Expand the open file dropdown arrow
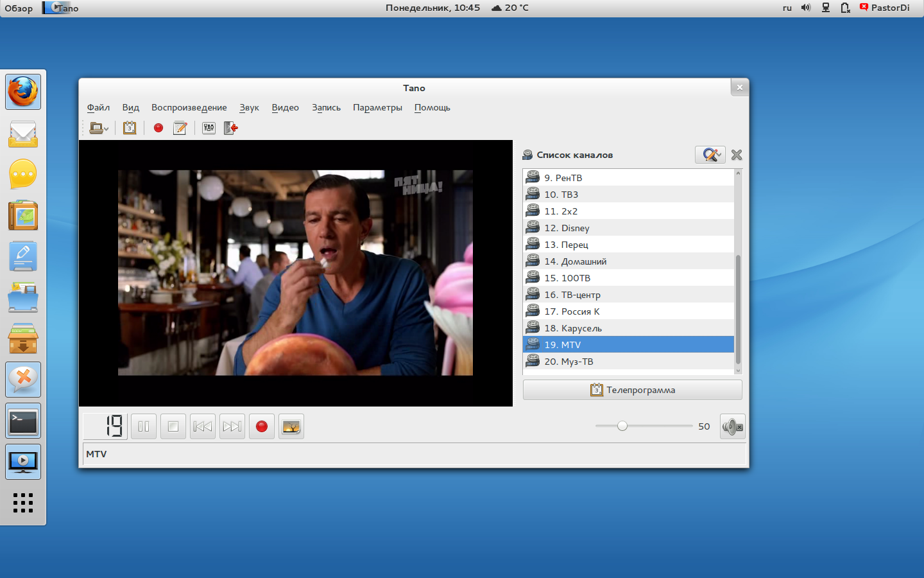This screenshot has height=578, width=924. tap(107, 128)
